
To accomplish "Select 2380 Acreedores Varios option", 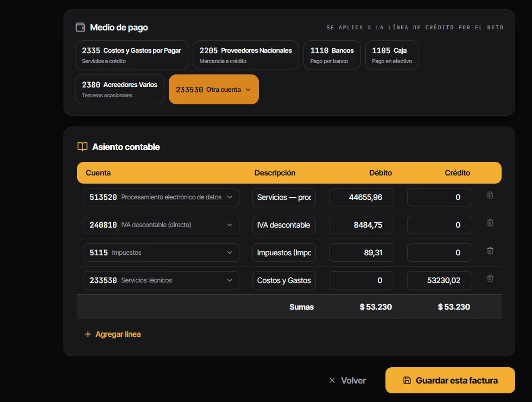I will (x=119, y=89).
